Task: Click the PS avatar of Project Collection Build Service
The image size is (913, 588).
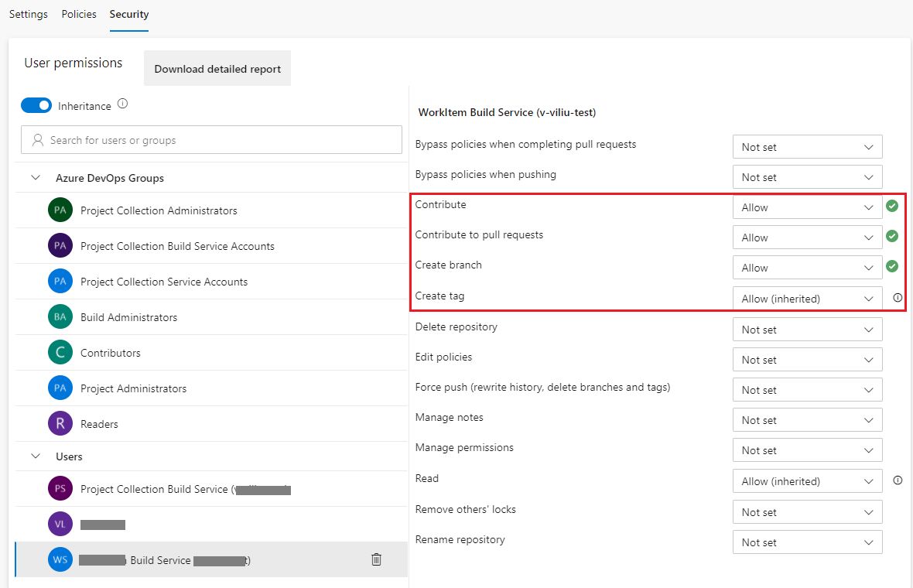Action: 60,488
